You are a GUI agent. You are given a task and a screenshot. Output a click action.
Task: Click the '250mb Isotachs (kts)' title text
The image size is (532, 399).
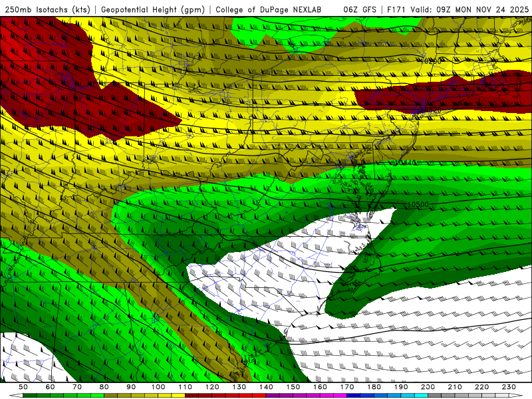[47, 9]
